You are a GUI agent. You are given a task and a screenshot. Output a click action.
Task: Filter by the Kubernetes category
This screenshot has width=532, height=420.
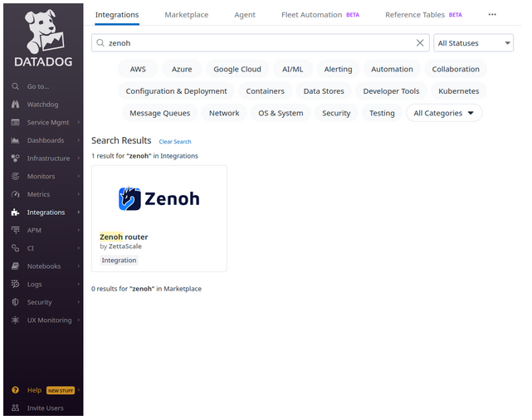point(458,91)
